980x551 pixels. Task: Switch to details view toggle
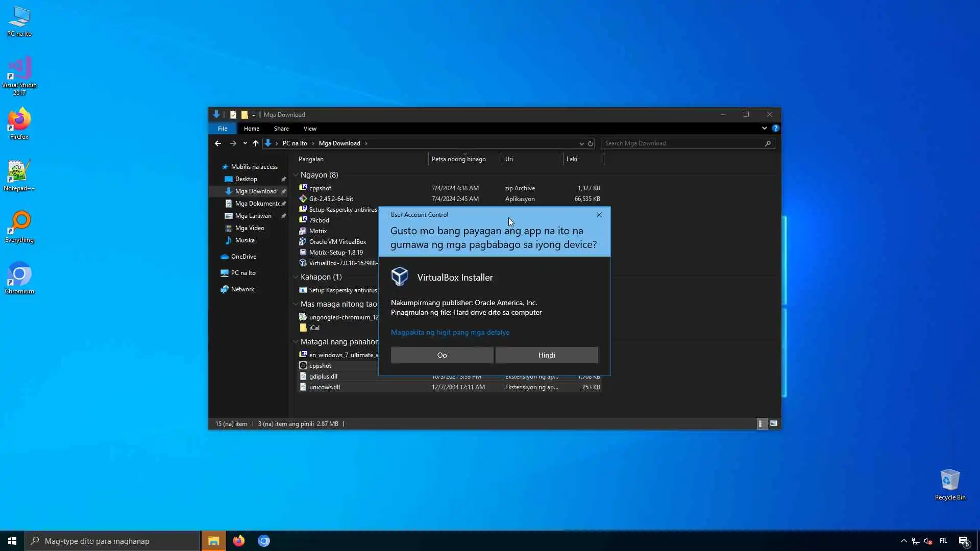(x=761, y=423)
